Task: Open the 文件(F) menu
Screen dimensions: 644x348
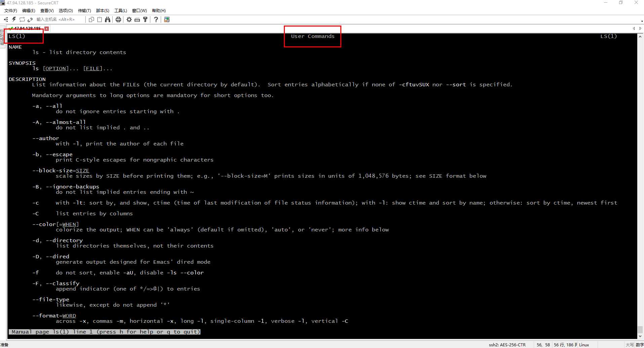Action: point(11,11)
